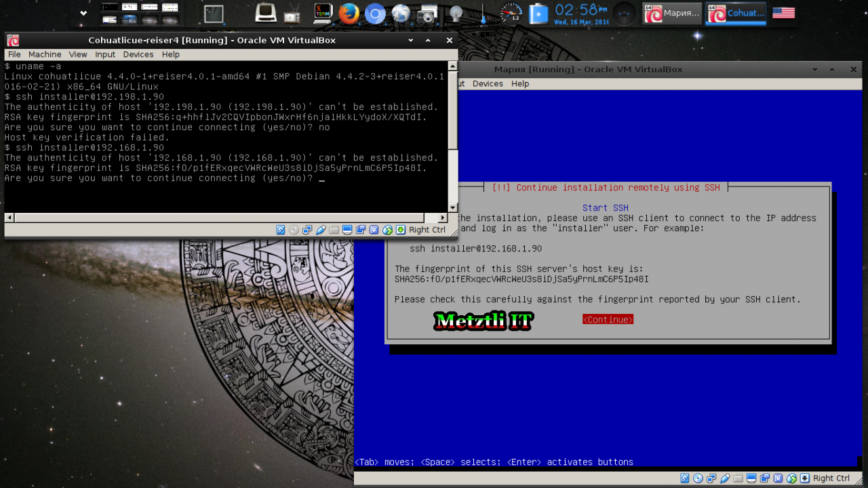Click hard disk activity icon in Cohuatlicue status bar
This screenshot has height=488, width=868.
(281, 230)
